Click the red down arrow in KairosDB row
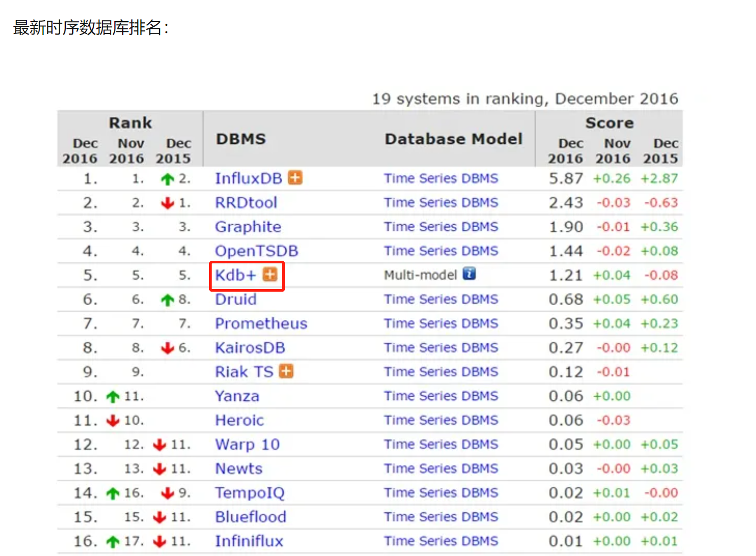The width and height of the screenshot is (756, 556). pyautogui.click(x=167, y=348)
